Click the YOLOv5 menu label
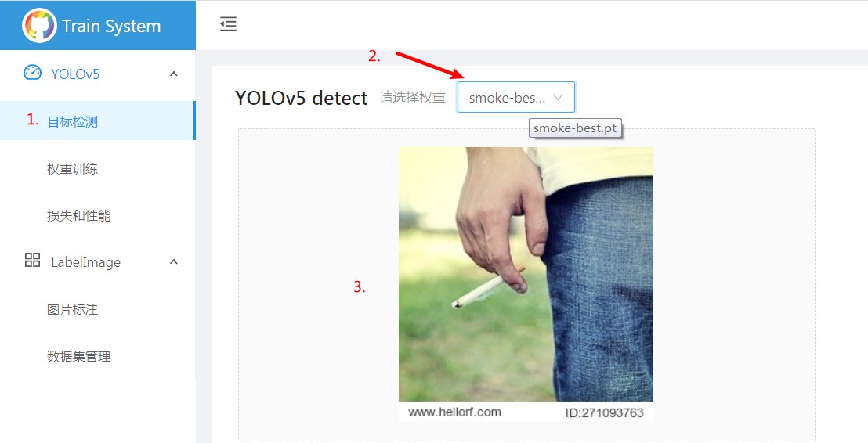Viewport: 868px width, 443px height. click(x=75, y=74)
